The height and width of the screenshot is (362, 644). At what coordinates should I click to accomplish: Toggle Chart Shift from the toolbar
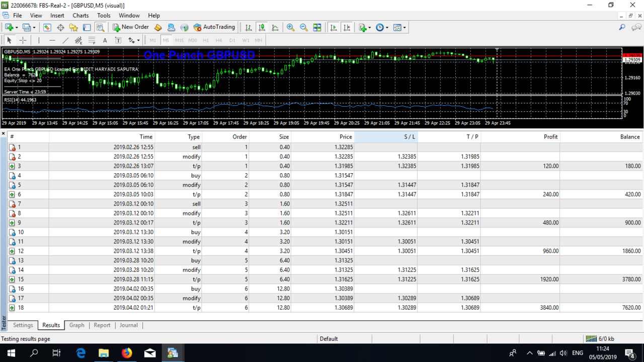347,27
